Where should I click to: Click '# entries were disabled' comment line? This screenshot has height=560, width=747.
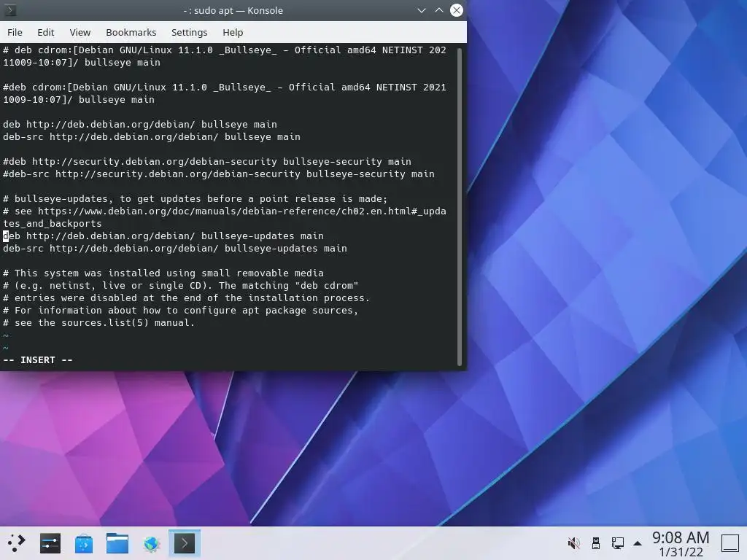(x=186, y=297)
